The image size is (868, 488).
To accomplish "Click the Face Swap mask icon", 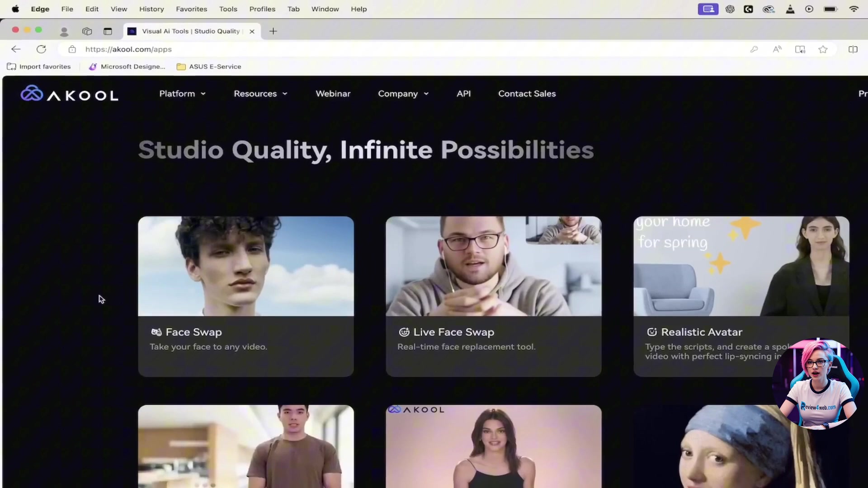I will (x=156, y=332).
